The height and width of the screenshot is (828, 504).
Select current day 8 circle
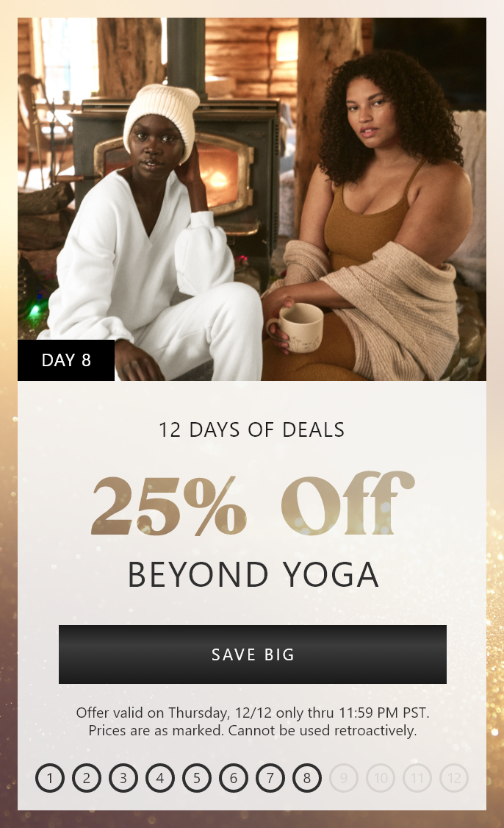pos(307,778)
